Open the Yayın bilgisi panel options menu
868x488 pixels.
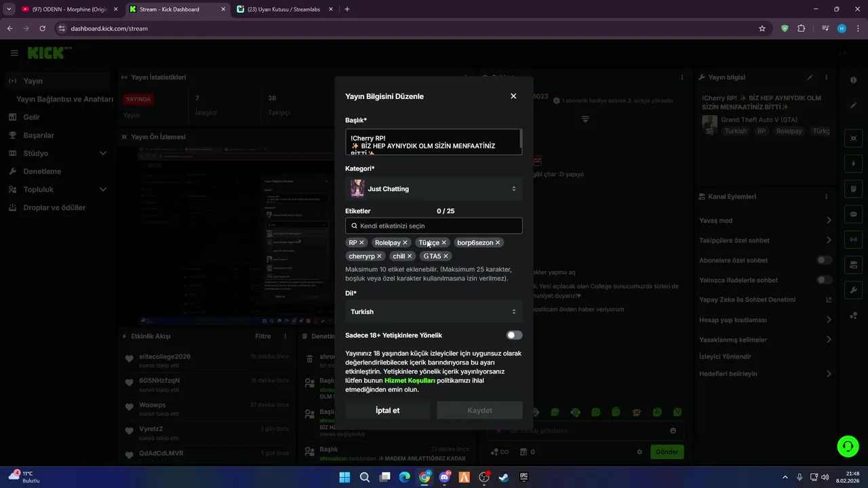pos(826,77)
